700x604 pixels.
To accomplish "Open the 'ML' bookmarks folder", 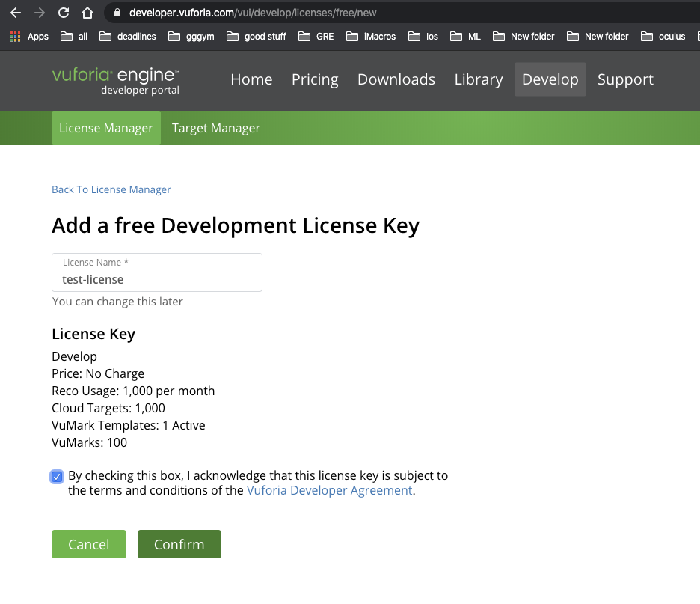I will click(x=466, y=37).
